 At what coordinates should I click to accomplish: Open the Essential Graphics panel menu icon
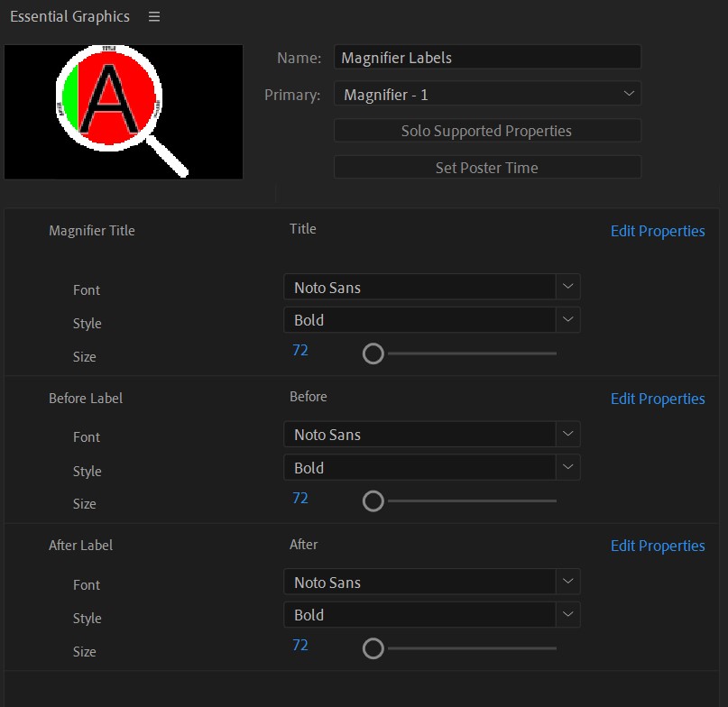154,17
